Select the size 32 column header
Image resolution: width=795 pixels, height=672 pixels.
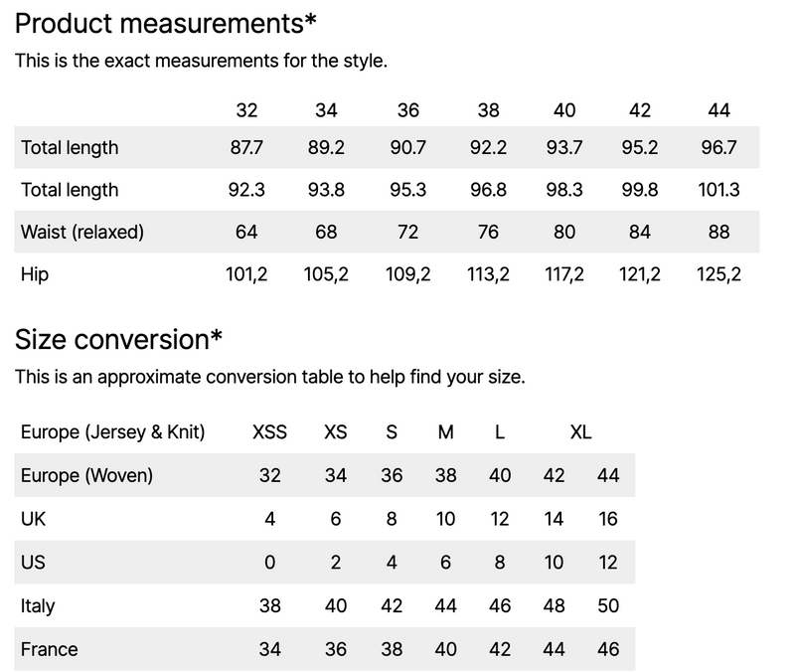(246, 110)
